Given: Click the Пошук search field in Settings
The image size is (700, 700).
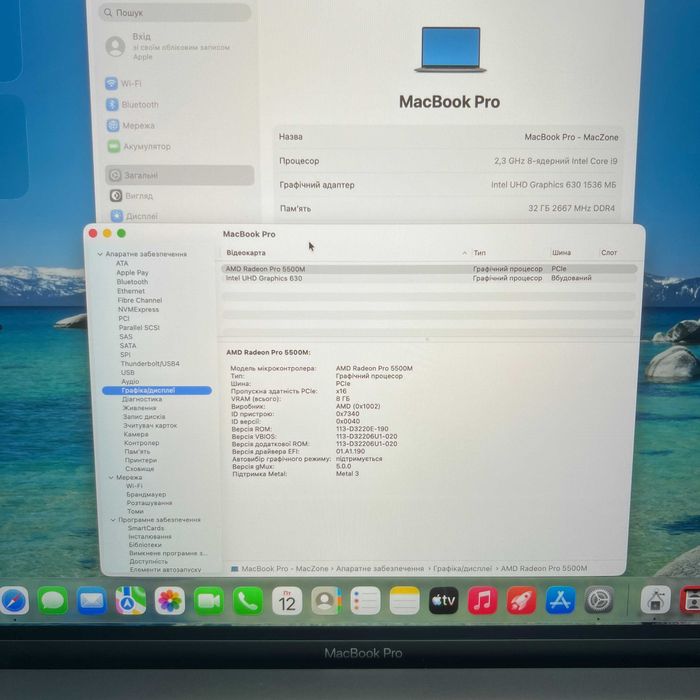Looking at the screenshot, I should (x=175, y=12).
